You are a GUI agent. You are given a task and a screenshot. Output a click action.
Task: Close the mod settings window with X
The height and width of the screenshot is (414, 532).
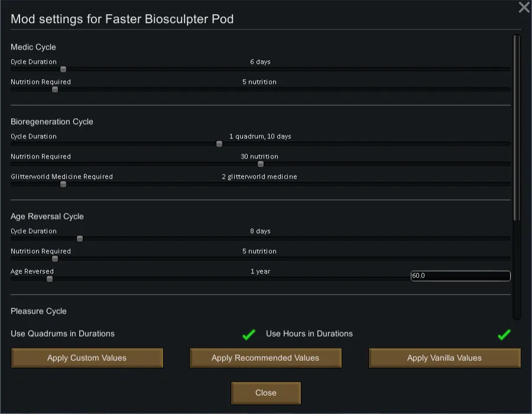(x=524, y=8)
